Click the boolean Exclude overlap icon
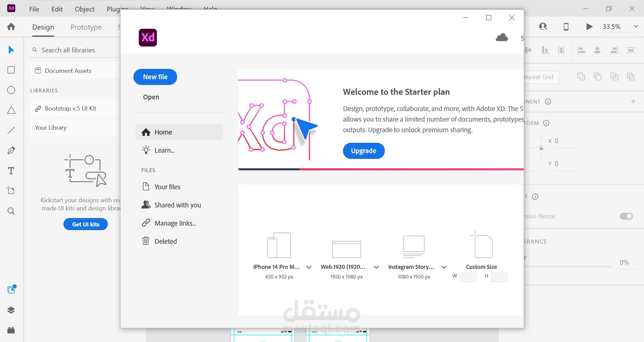 (x=631, y=77)
